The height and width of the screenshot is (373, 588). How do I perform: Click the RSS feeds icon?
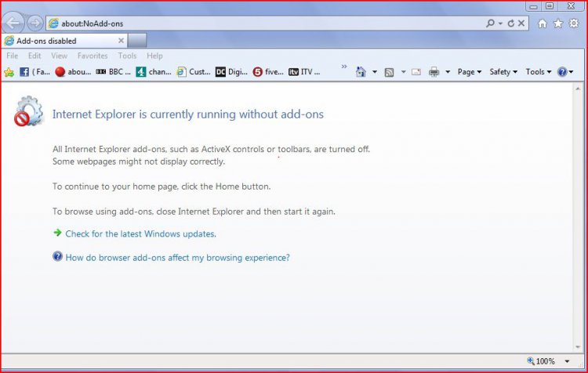tap(389, 72)
